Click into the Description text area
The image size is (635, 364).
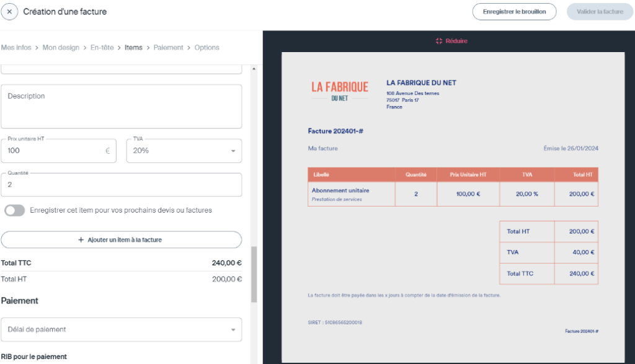pos(121,107)
